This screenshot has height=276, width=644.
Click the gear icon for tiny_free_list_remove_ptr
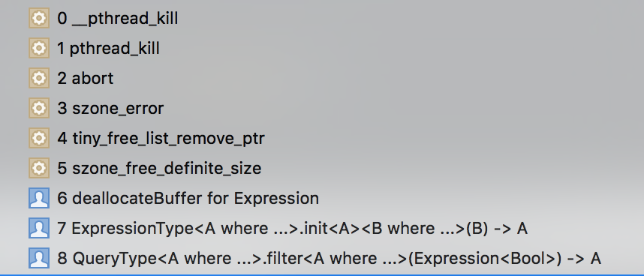39,138
